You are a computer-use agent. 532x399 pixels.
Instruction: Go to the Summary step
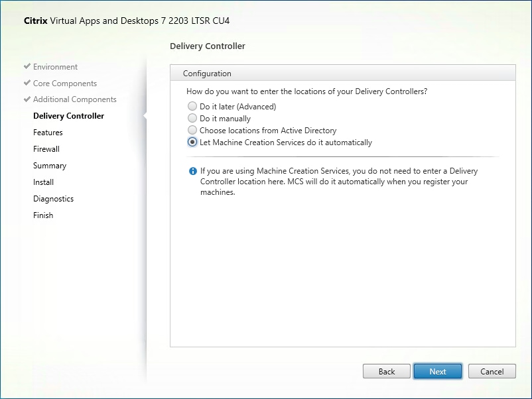point(50,166)
